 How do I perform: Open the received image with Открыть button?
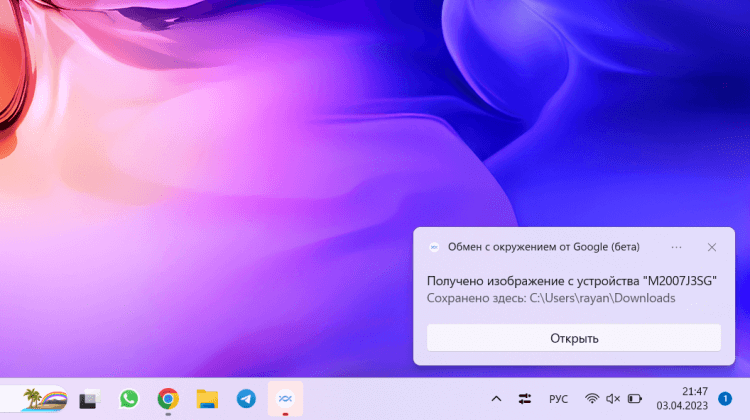[x=574, y=338]
